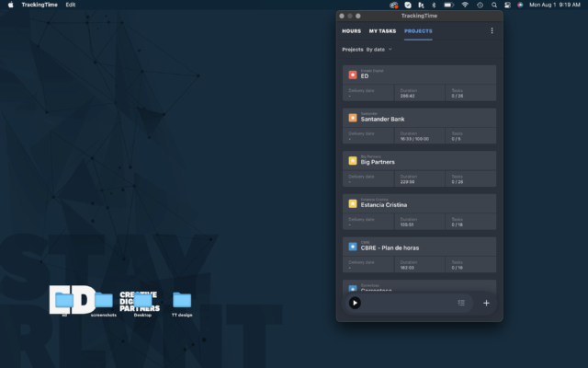
Task: Open the Big Partners project
Action: click(x=419, y=160)
